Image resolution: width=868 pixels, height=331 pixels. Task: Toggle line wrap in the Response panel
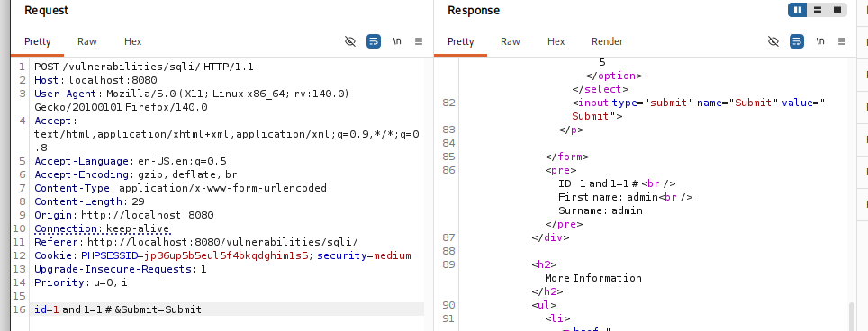pyautogui.click(x=797, y=41)
